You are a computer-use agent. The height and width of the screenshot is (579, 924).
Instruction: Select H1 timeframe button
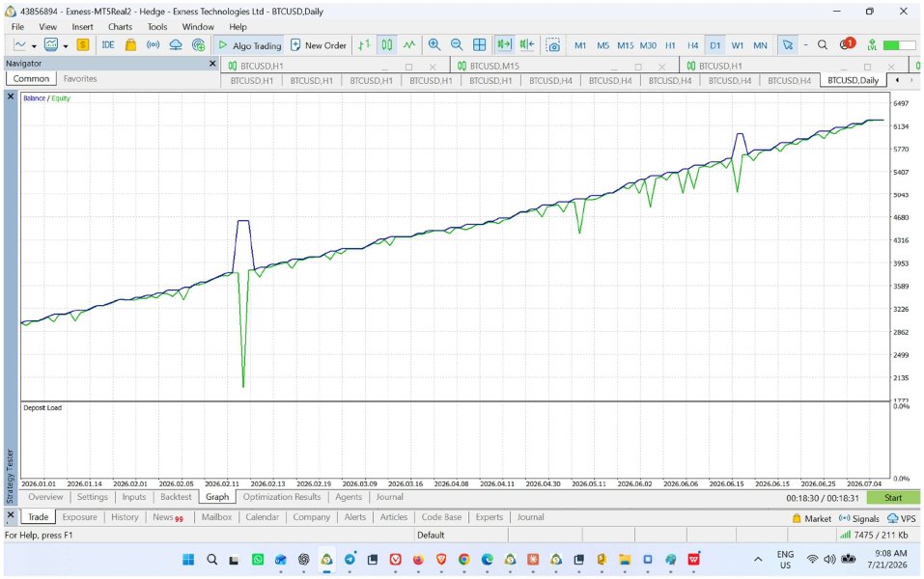point(671,45)
